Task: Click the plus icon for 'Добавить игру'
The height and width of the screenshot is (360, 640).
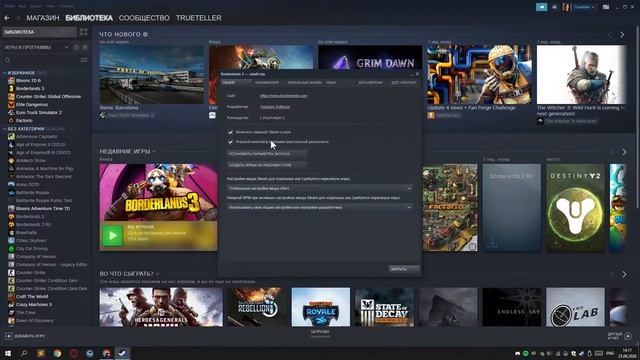Action: pyautogui.click(x=9, y=336)
